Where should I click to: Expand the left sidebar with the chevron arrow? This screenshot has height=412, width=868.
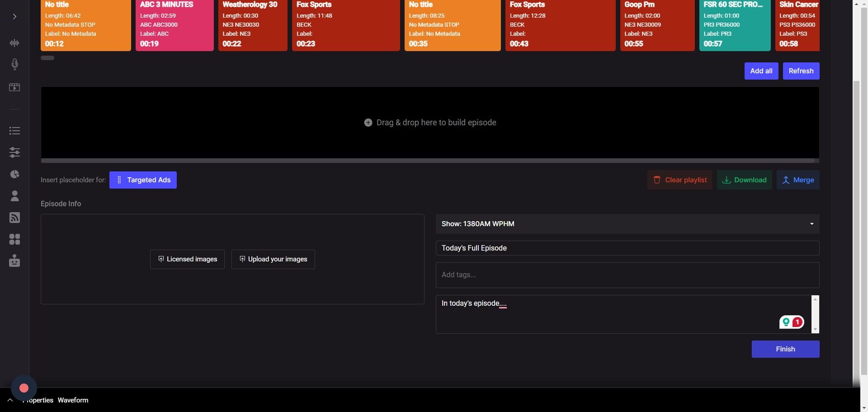point(14,17)
